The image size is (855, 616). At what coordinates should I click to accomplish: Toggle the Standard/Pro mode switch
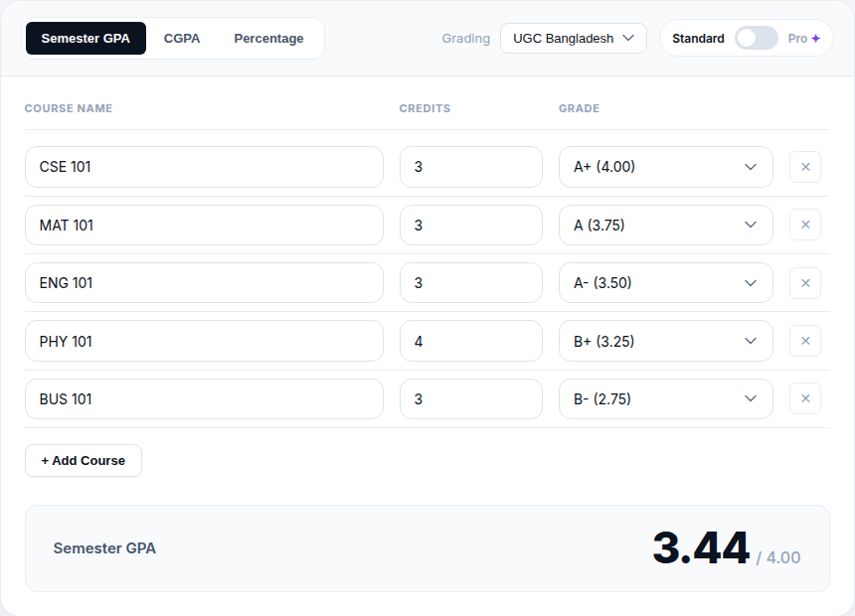click(756, 38)
